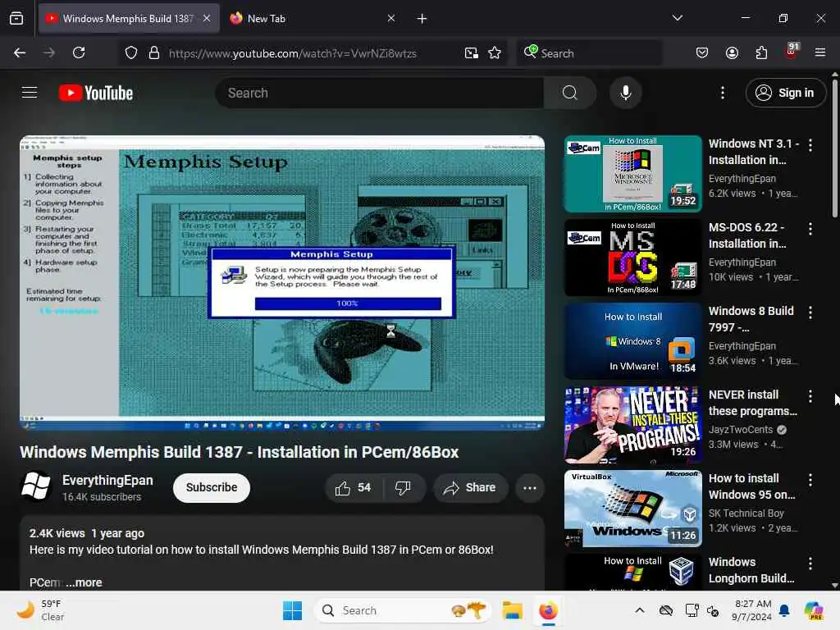
Task: Open EverythingEpan channel avatar
Action: (x=36, y=486)
